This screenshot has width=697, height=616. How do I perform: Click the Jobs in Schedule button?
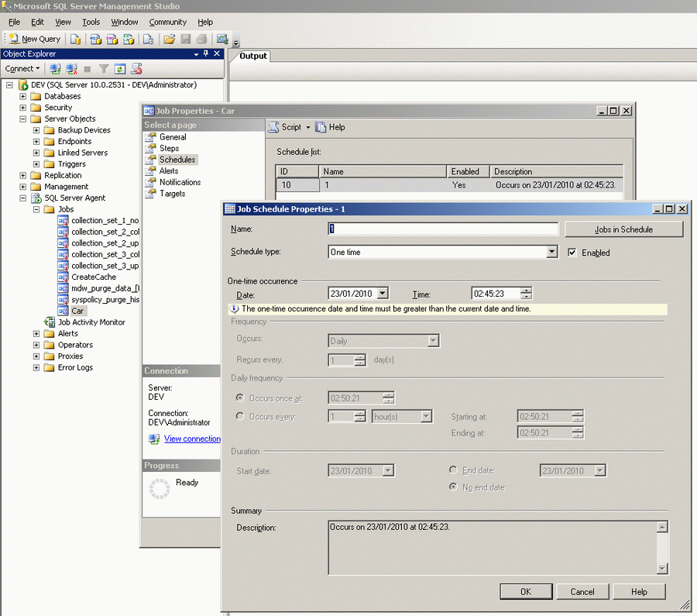coord(623,229)
